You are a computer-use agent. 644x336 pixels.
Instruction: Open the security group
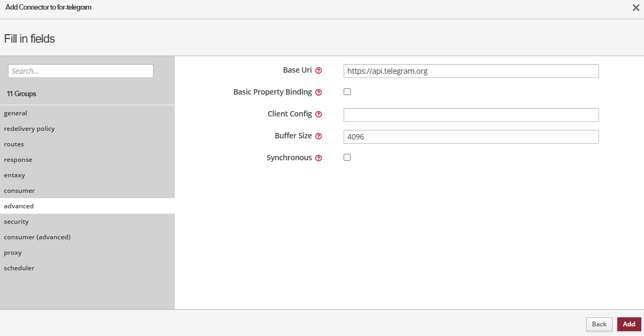tap(16, 222)
